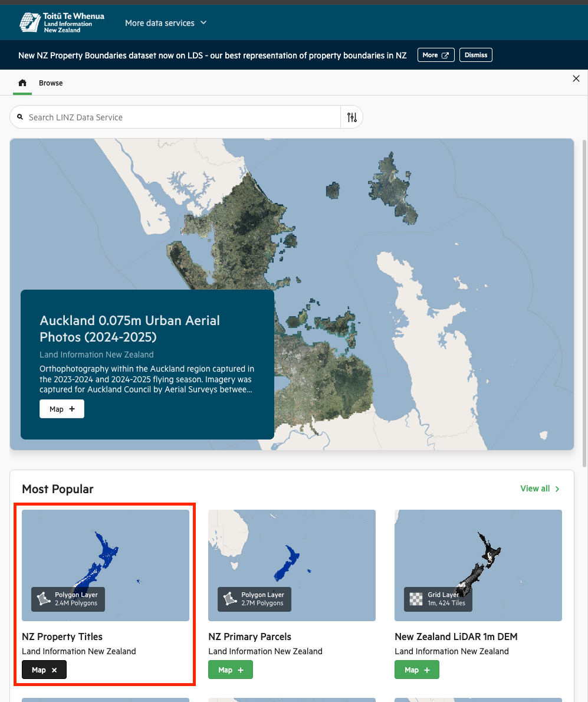Click polygon layer icon on NZ Primary Parcels
The image size is (588, 702).
click(x=229, y=599)
